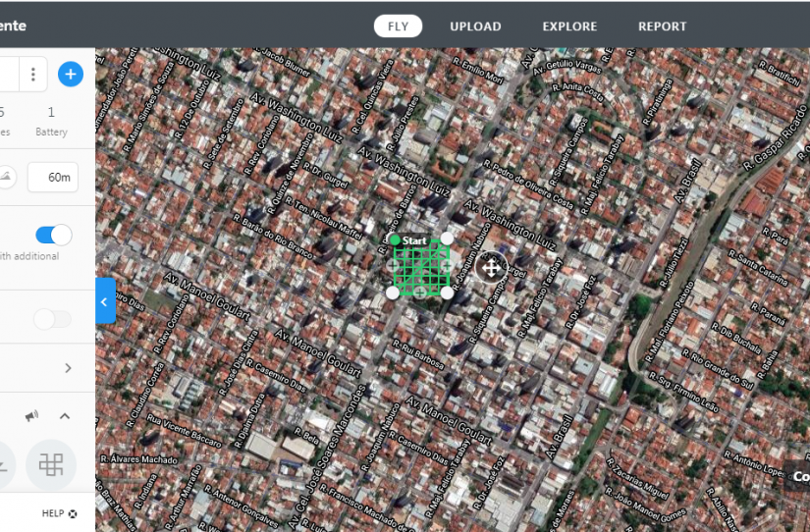Viewport: 810px width, 532px height.
Task: Click the R. Pedro de Oliveira Costa label
Action: (x=528, y=185)
